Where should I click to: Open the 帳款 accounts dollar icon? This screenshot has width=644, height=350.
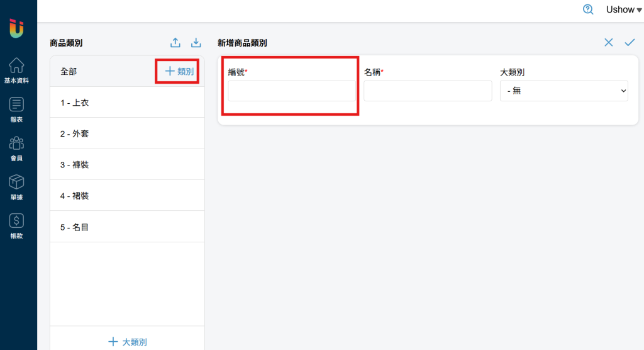[16, 226]
